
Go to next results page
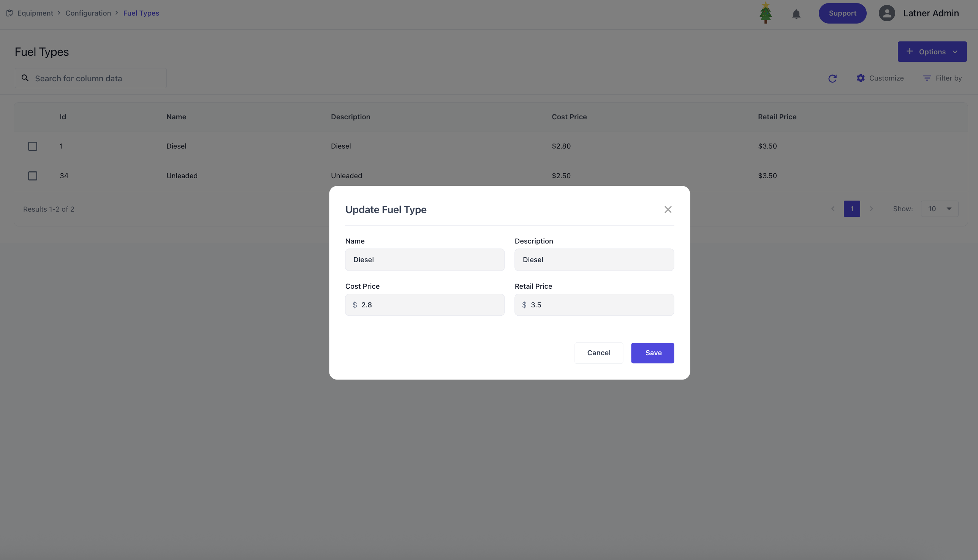[x=871, y=209]
